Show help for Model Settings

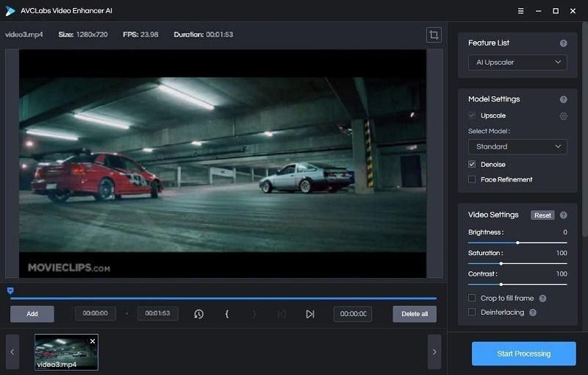pyautogui.click(x=563, y=99)
